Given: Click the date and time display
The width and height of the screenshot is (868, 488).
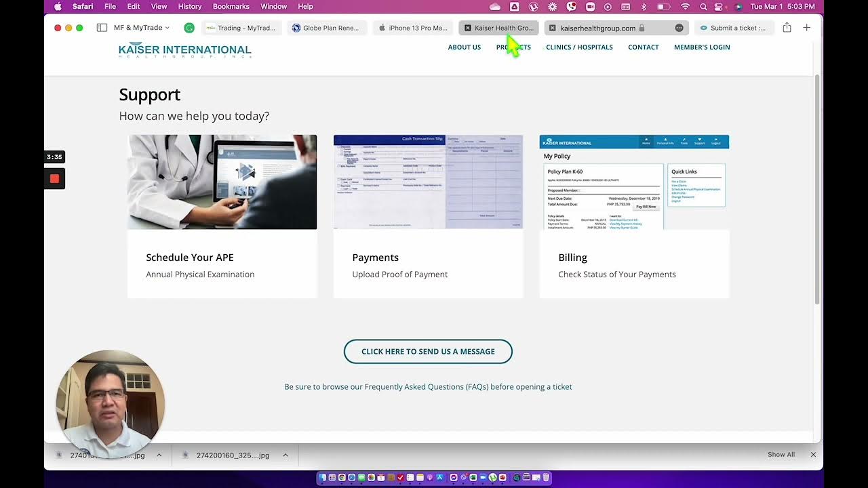Looking at the screenshot, I should click(783, 7).
